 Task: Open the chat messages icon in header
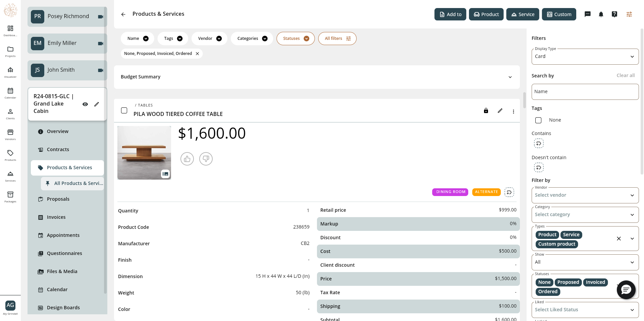point(588,14)
